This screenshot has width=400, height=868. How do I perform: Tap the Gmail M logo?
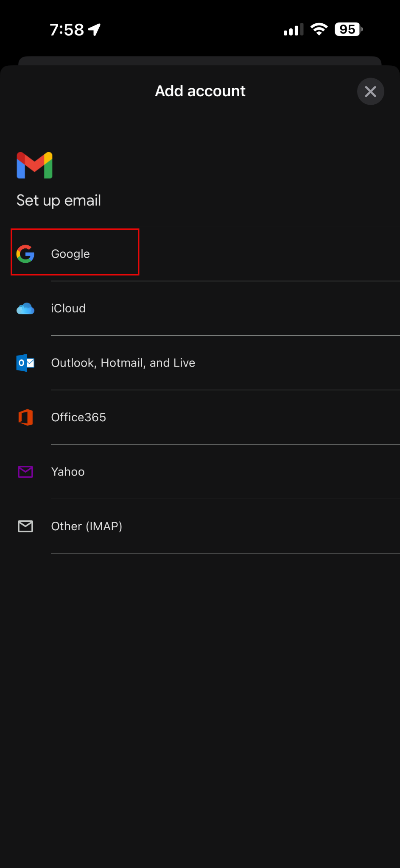34,165
